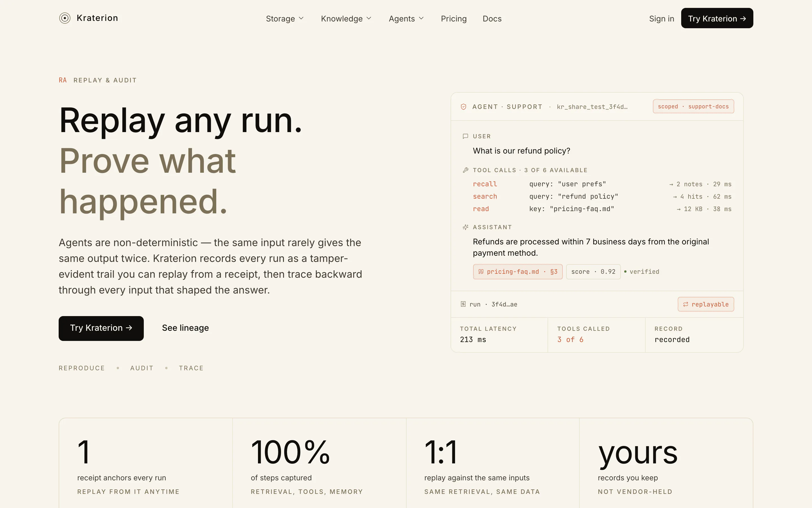Click the '3 of 6' tools called value

click(570, 340)
